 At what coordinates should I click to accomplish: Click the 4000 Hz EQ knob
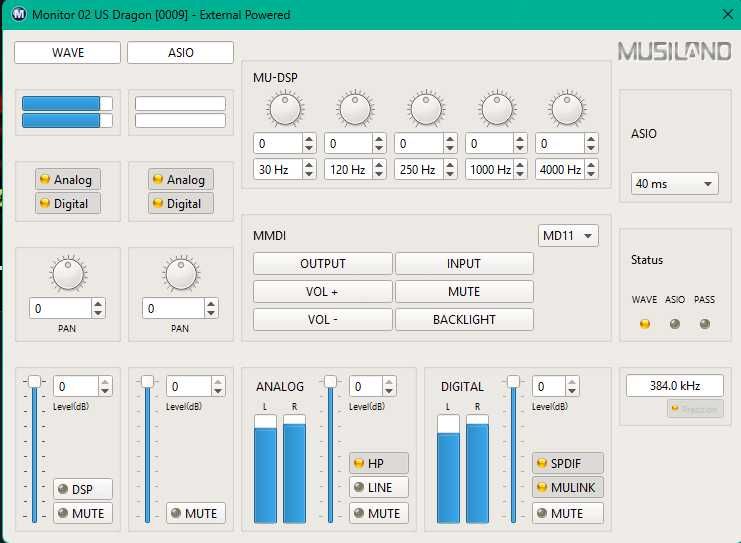567,108
